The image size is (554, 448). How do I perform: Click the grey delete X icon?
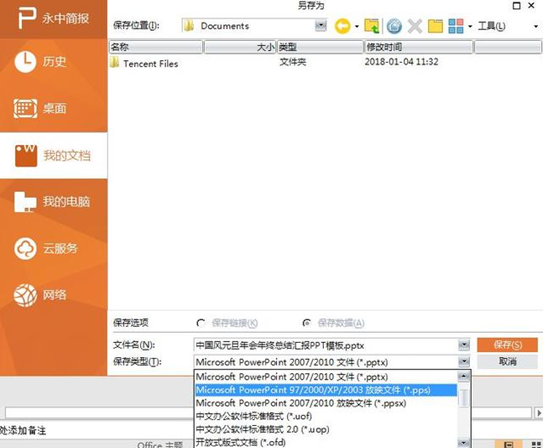coord(415,26)
